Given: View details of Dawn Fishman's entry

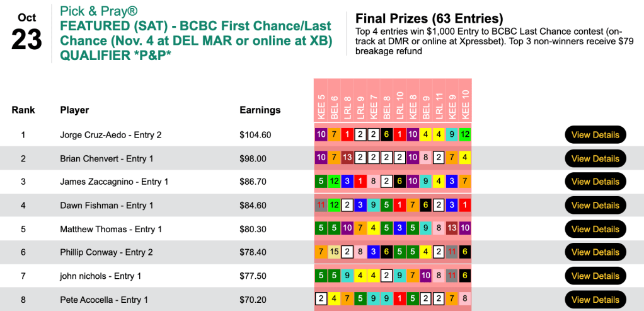Looking at the screenshot, I should pos(595,206).
